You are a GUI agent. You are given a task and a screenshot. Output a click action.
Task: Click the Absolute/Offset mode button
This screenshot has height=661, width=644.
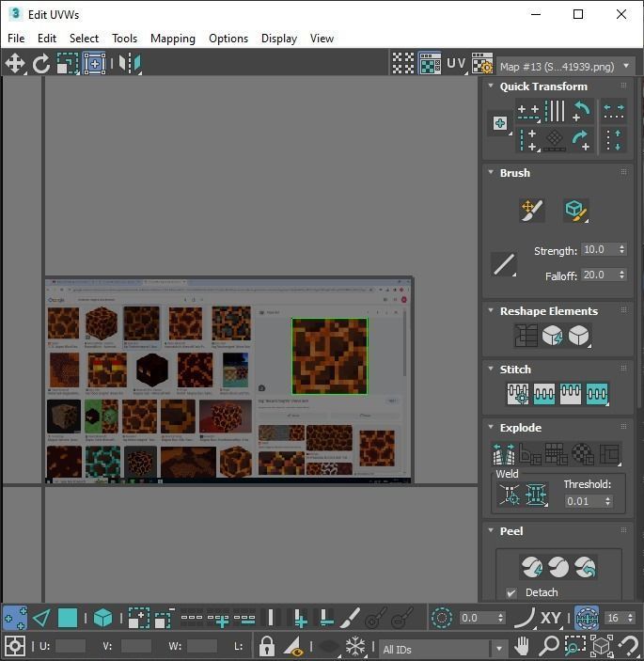(x=15, y=646)
